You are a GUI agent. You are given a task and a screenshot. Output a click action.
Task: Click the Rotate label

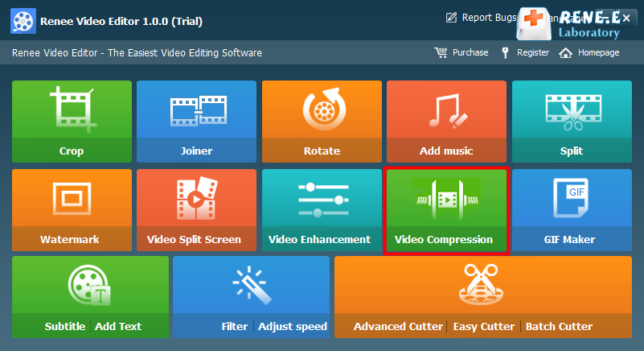[322, 151]
